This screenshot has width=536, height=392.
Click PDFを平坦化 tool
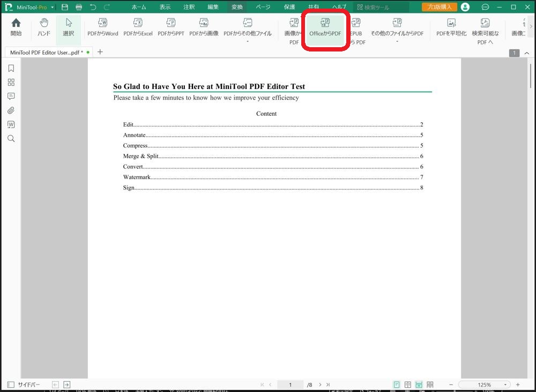point(451,27)
